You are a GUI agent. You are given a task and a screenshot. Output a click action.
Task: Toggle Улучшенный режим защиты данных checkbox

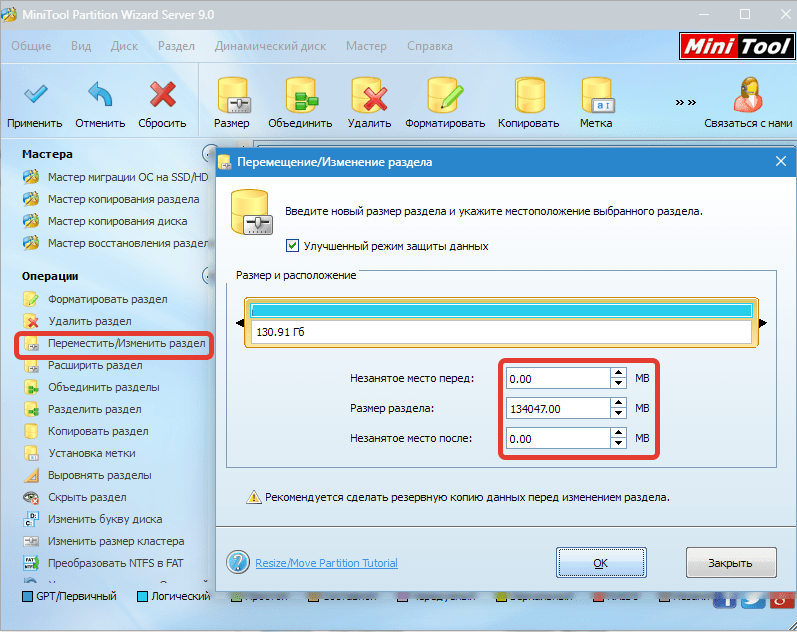coord(292,246)
